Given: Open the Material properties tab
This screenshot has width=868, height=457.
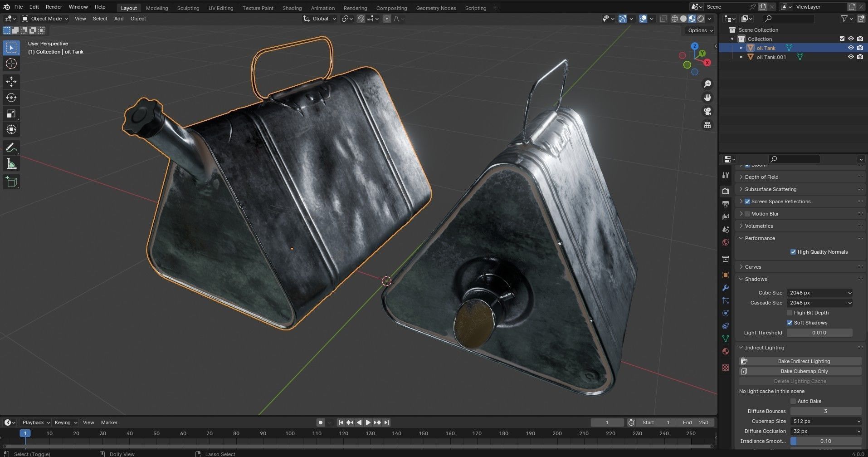Looking at the screenshot, I should 726,351.
